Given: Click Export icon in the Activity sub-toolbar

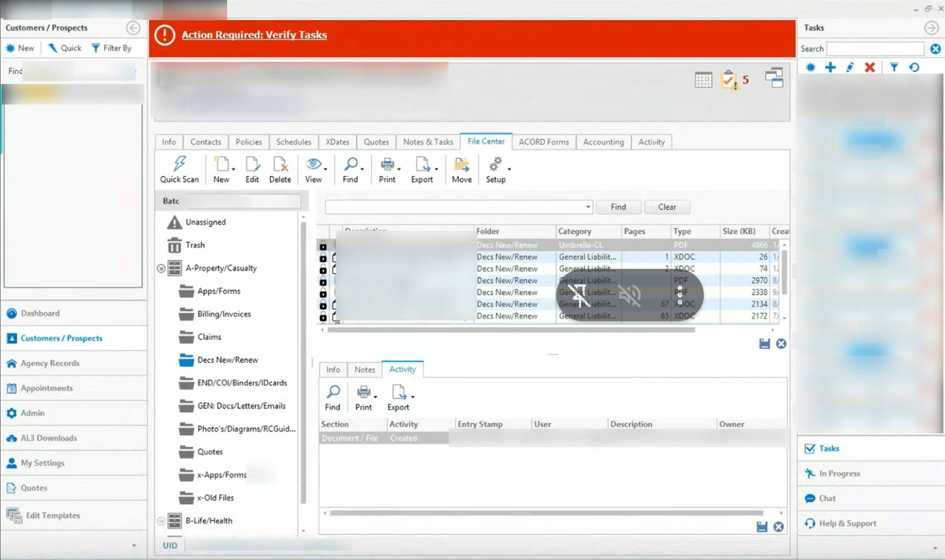Looking at the screenshot, I should 399,392.
